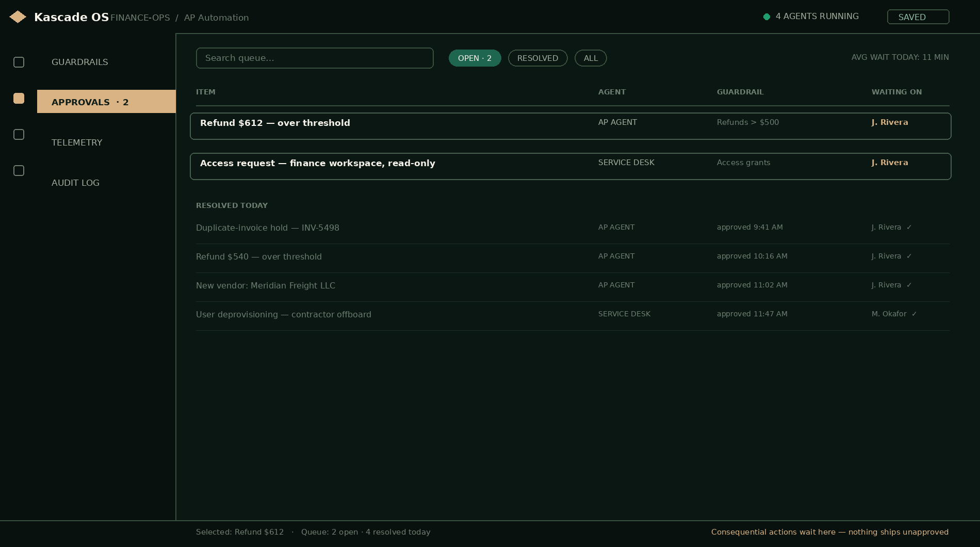The image size is (980, 547).
Task: Click approved 11:47 AM timestamp
Action: click(752, 314)
